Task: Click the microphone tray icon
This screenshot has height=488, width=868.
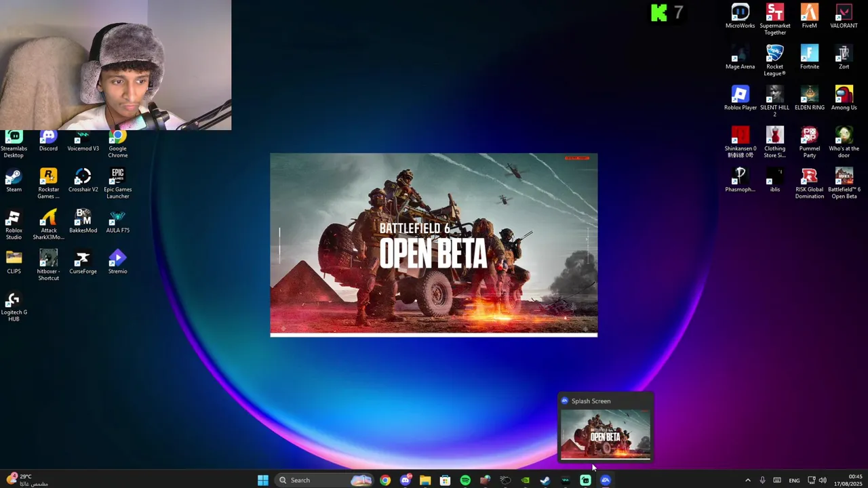Action: click(x=762, y=480)
